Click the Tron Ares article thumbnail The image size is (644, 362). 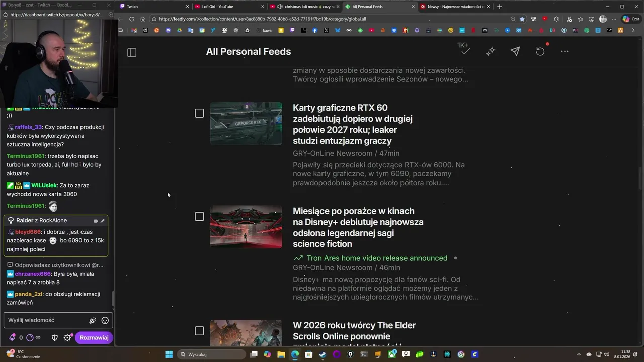[246, 227]
